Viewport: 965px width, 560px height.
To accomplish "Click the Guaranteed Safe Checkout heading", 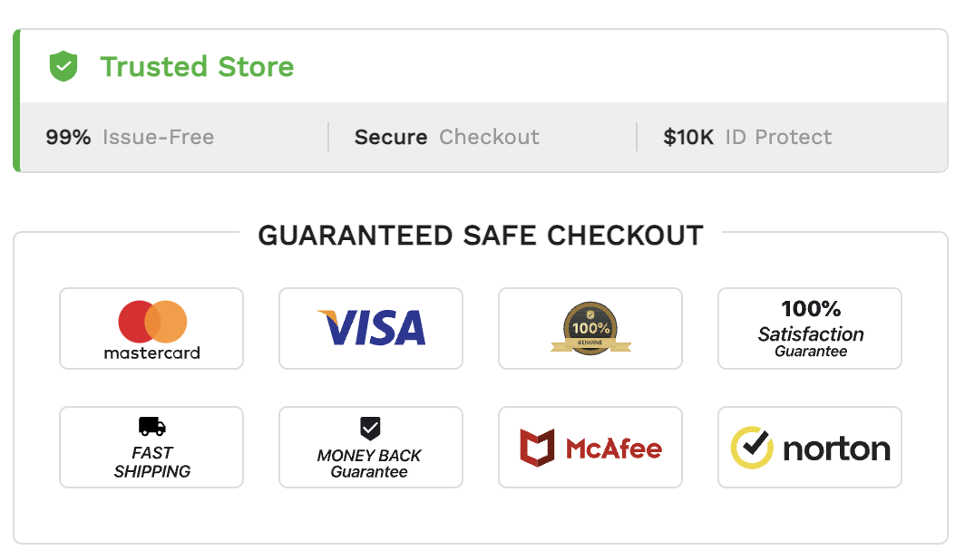I will point(481,236).
